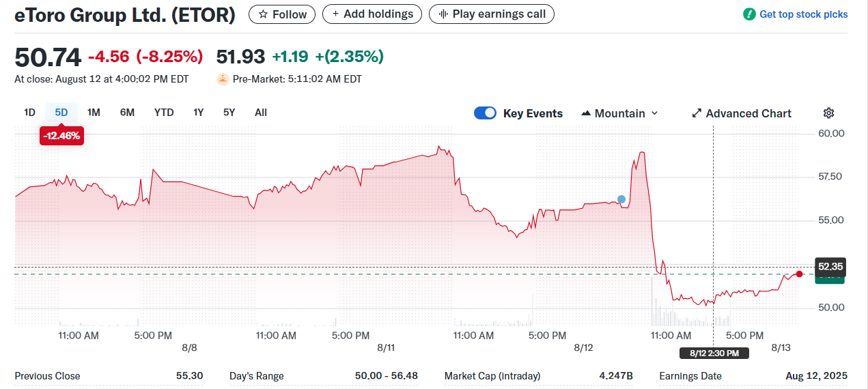
Task: Click Market Cap value 4.247B
Action: coord(616,376)
